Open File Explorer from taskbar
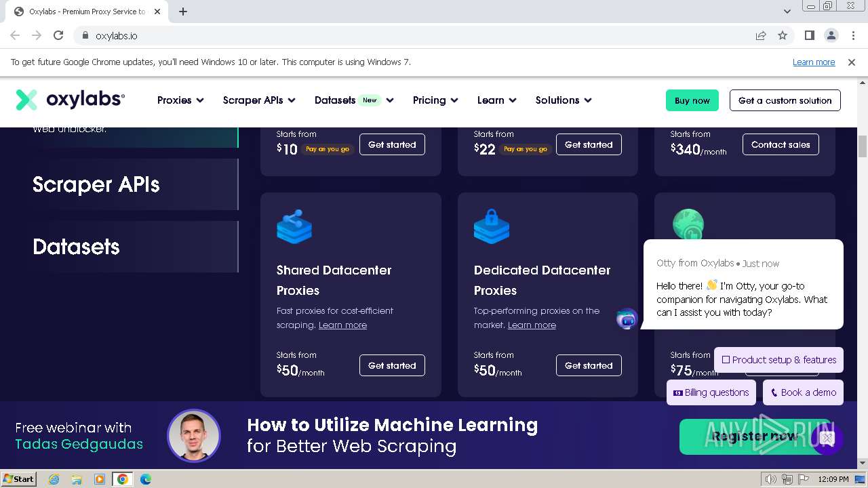The width and height of the screenshot is (868, 488). tap(77, 479)
